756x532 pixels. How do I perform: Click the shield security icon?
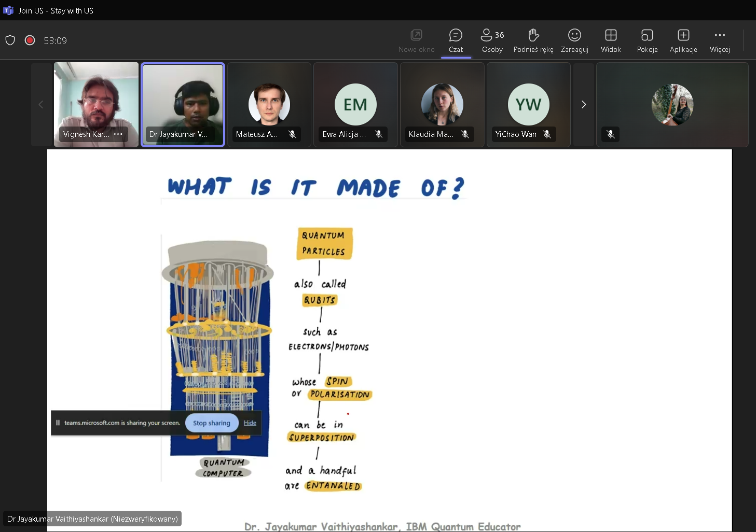pyautogui.click(x=10, y=40)
